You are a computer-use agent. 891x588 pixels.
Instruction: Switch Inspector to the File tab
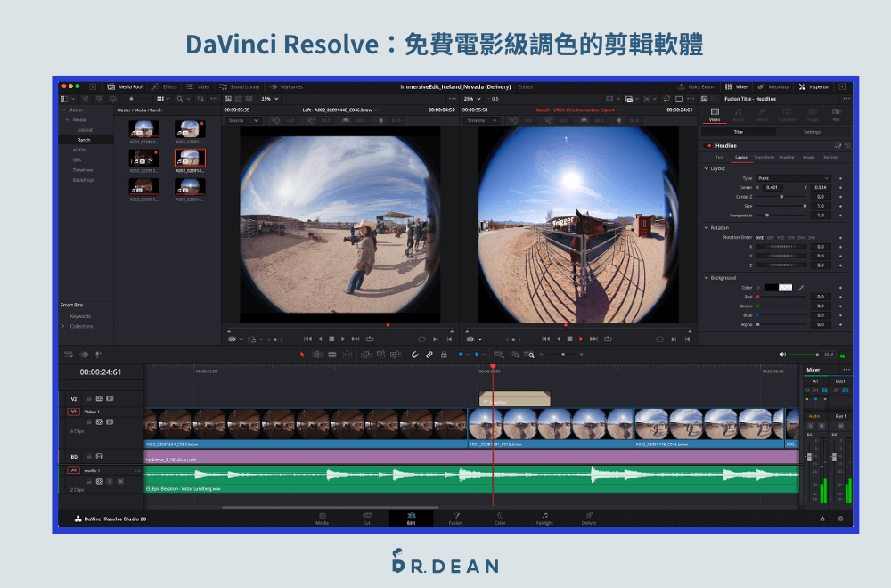pos(836,115)
